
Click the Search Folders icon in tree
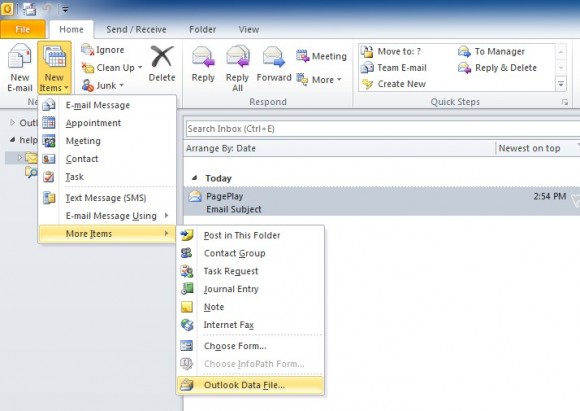click(31, 171)
